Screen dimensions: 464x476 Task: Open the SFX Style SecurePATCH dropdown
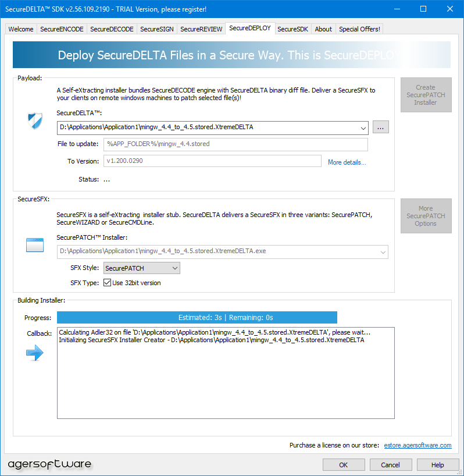pyautogui.click(x=142, y=268)
